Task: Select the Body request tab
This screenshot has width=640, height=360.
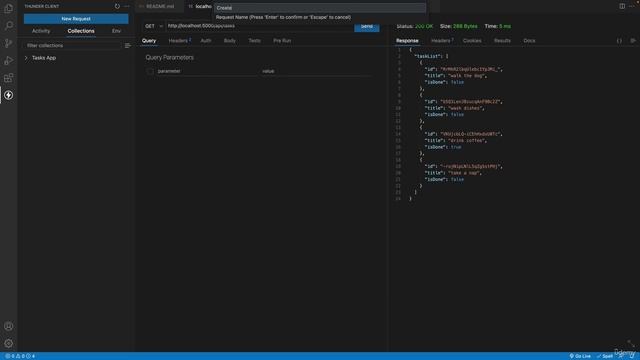Action: 230,41
